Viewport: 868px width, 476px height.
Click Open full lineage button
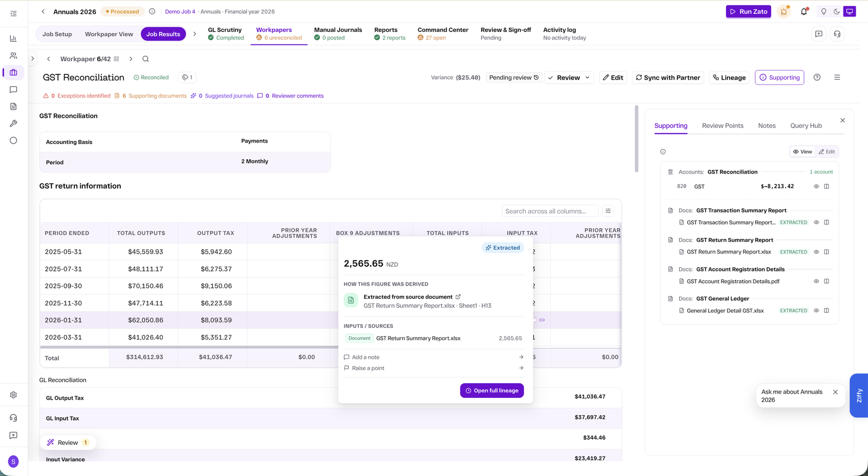click(492, 390)
